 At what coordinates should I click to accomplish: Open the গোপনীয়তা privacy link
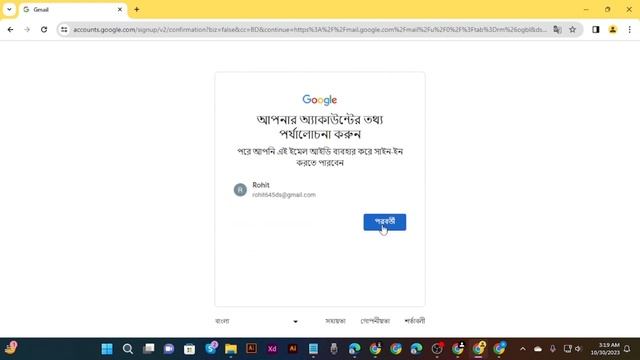(x=375, y=321)
